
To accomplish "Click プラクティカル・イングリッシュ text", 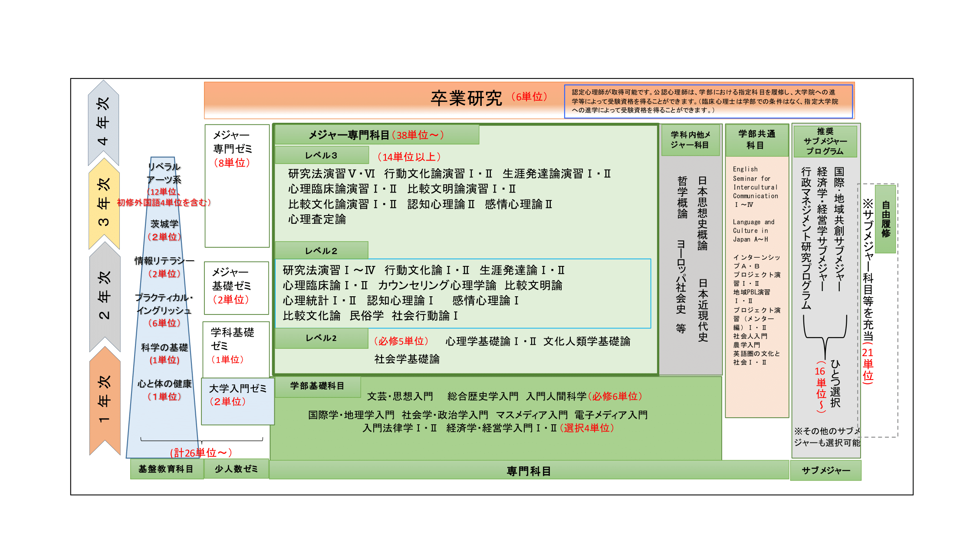I will [x=164, y=304].
